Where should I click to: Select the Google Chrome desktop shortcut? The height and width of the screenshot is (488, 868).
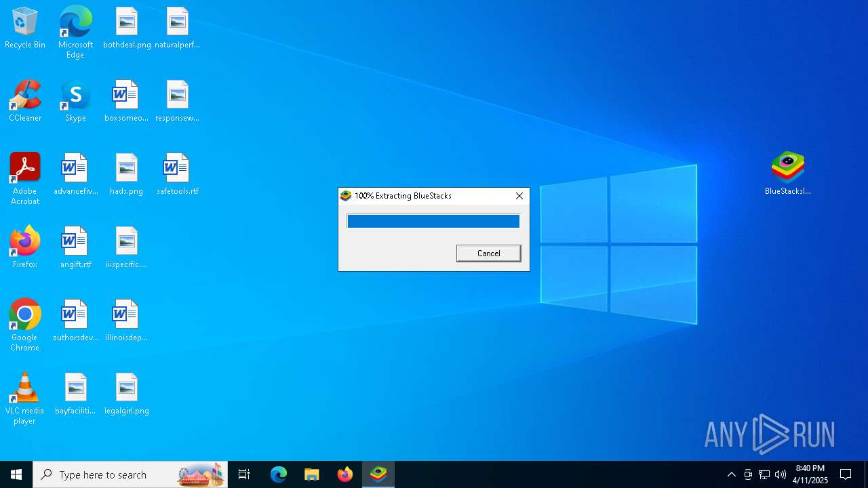pos(25,325)
